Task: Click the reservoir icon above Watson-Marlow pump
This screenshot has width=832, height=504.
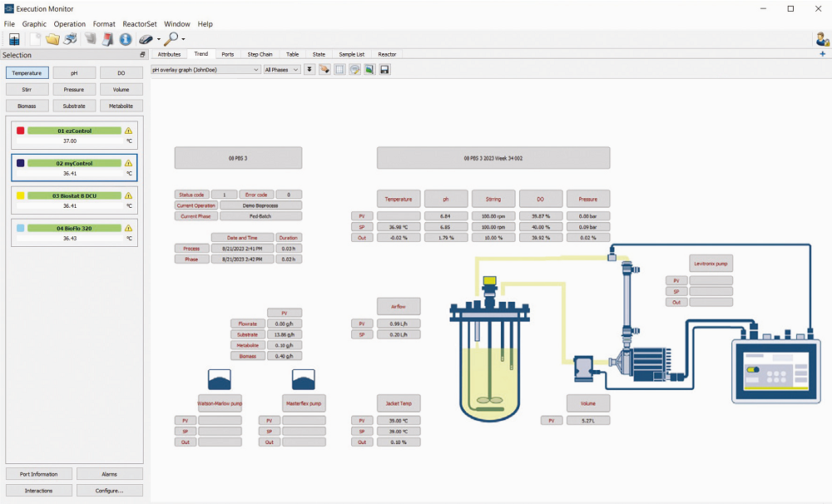Action: [219, 380]
